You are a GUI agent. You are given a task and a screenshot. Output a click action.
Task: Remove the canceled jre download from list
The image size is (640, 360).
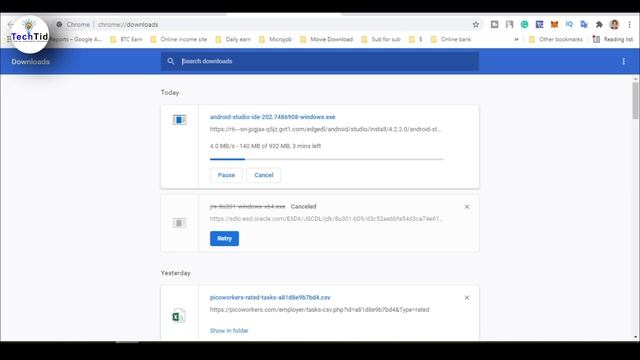467,207
